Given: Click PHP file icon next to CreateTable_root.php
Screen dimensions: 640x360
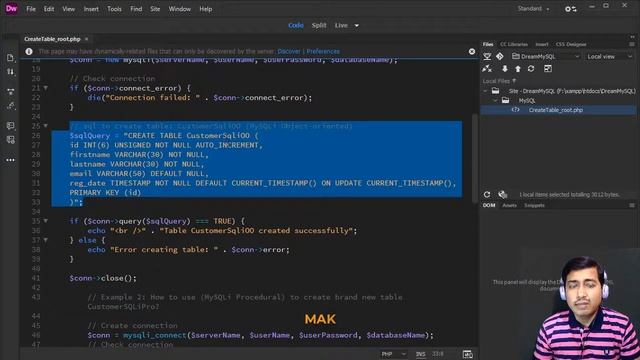Looking at the screenshot, I should 516,110.
